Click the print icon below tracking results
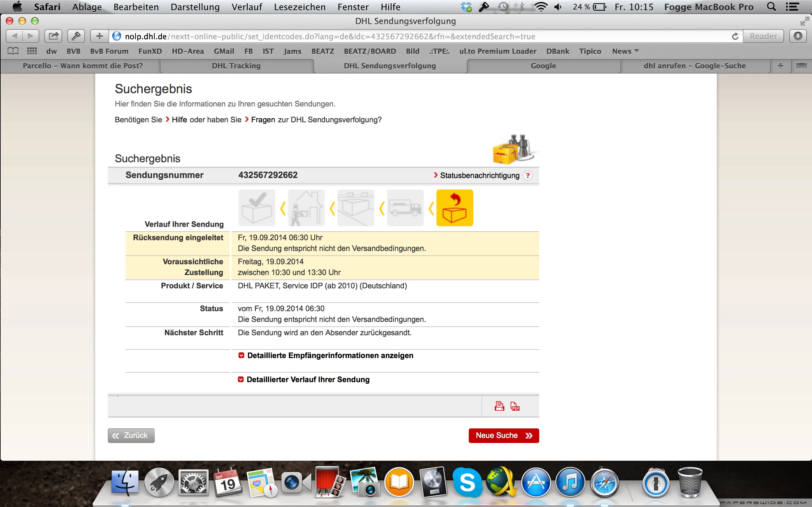Image resolution: width=812 pixels, height=507 pixels. pos(499,406)
